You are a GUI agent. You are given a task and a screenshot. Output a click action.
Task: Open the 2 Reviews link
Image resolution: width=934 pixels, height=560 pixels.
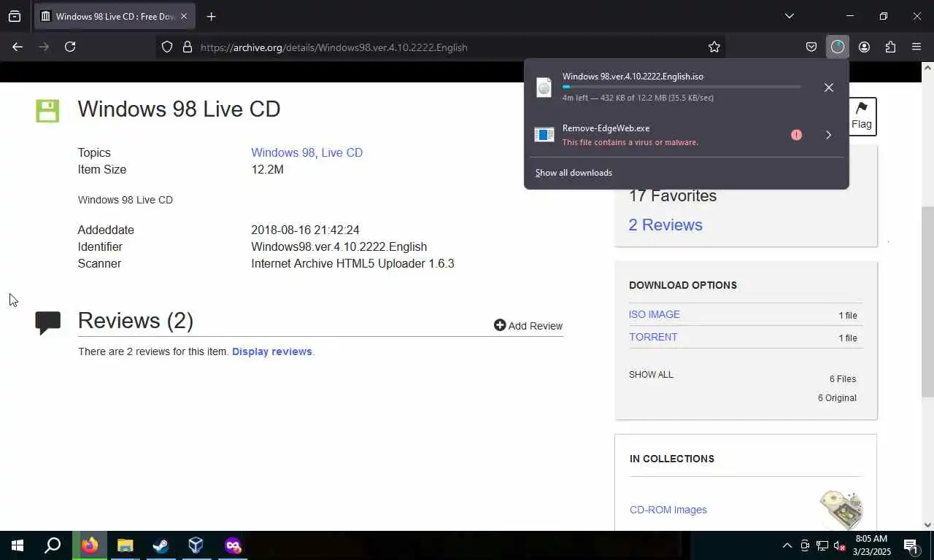665,225
